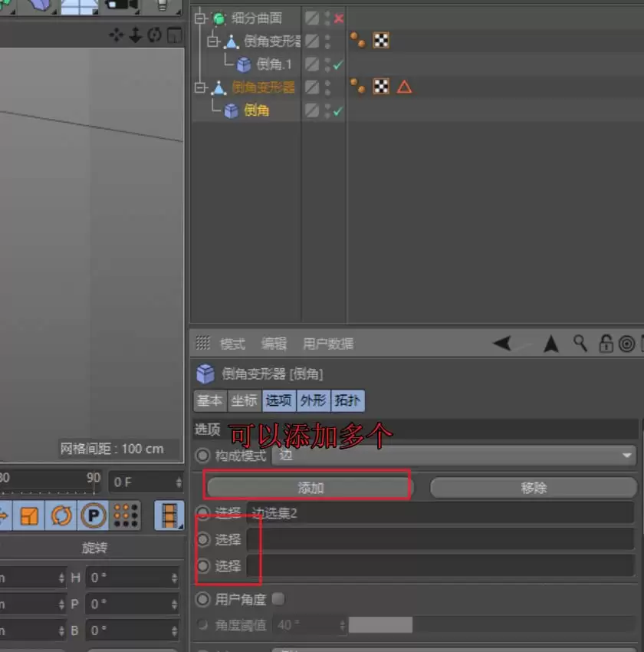
Task: Open the 编辑 menu
Action: [274, 343]
